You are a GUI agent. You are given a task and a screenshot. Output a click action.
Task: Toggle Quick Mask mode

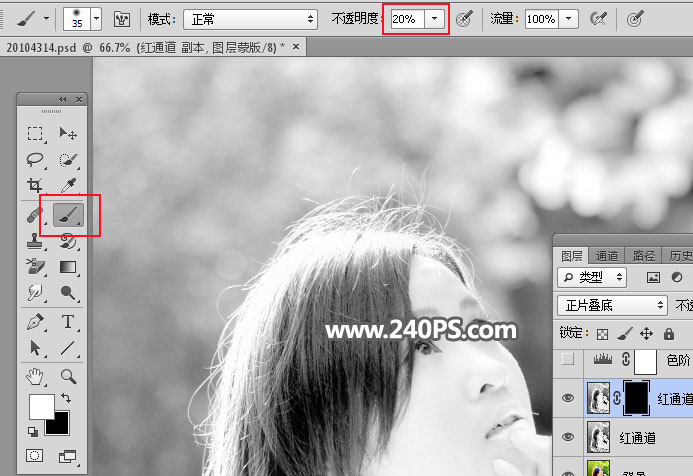(x=34, y=456)
